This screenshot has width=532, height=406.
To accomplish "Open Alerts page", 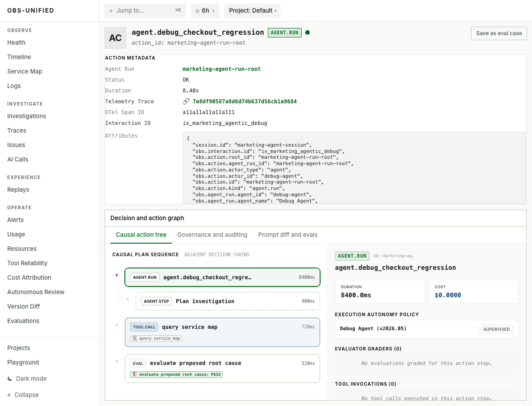I will click(16, 220).
